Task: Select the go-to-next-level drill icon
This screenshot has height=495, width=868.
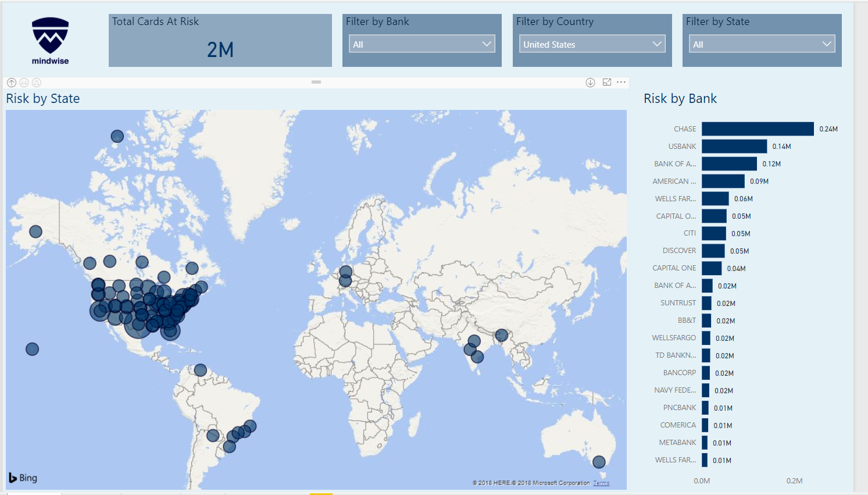Action: click(24, 82)
